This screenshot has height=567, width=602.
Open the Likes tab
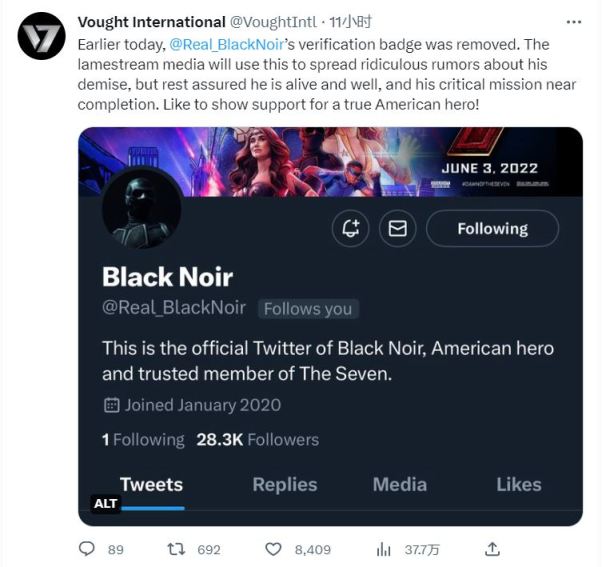coord(519,485)
